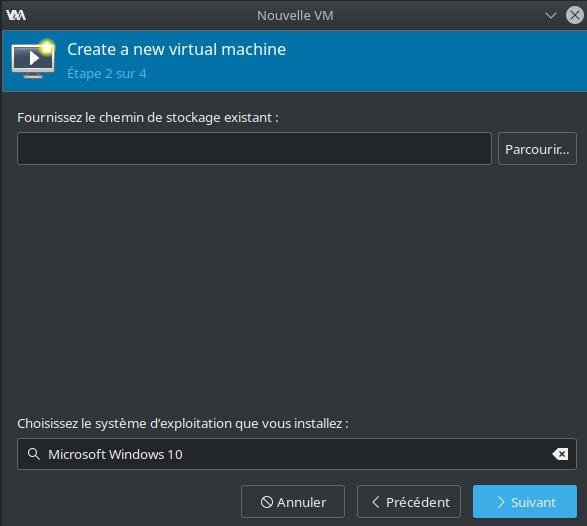Viewport: 587px width, 526px height.
Task: Click the new virtual machine monitor icon
Action: click(33, 60)
